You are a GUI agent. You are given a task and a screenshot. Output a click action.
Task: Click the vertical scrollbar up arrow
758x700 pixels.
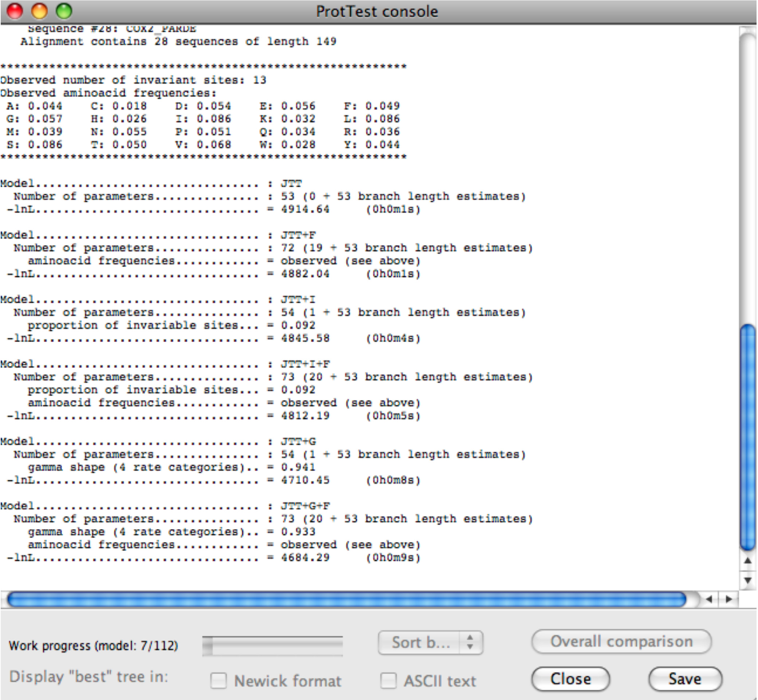(x=747, y=561)
